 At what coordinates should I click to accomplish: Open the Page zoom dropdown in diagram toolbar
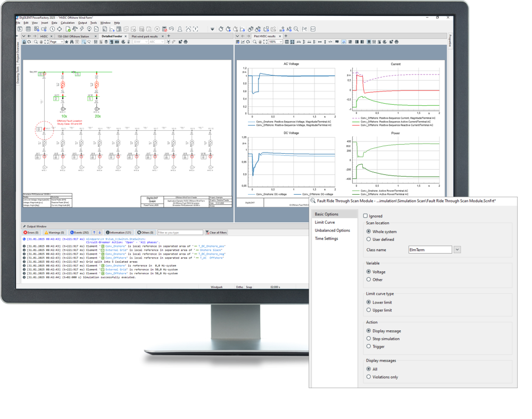tap(62, 42)
